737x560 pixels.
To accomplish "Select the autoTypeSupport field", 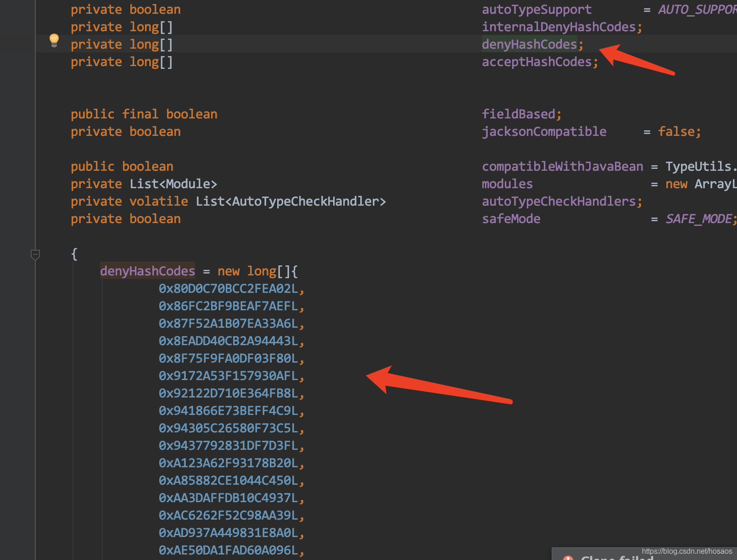I will (536, 10).
